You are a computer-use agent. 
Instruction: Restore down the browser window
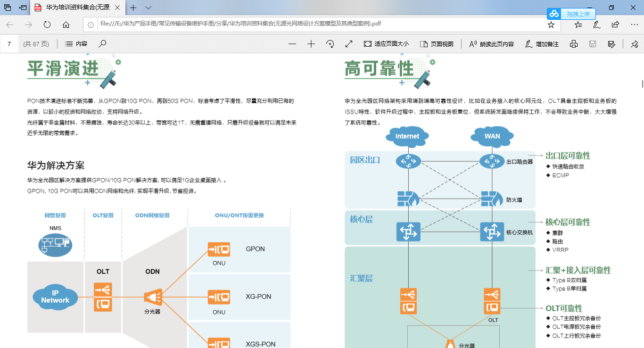(611, 8)
